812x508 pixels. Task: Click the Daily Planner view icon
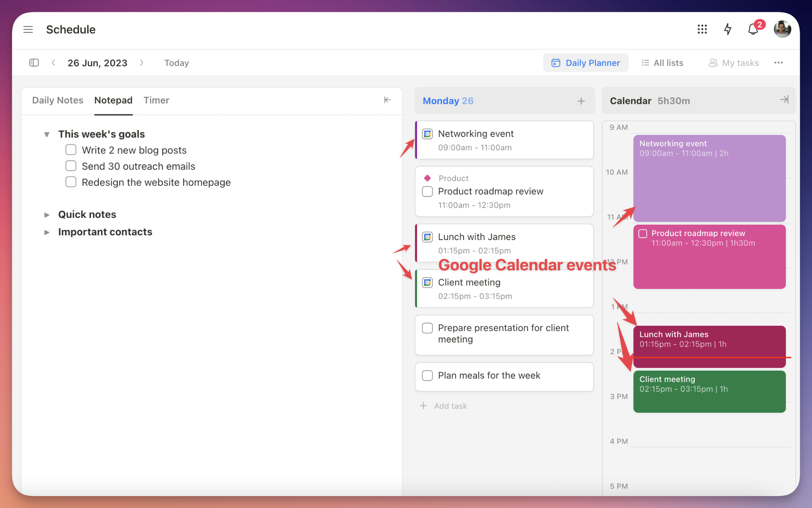click(x=555, y=63)
